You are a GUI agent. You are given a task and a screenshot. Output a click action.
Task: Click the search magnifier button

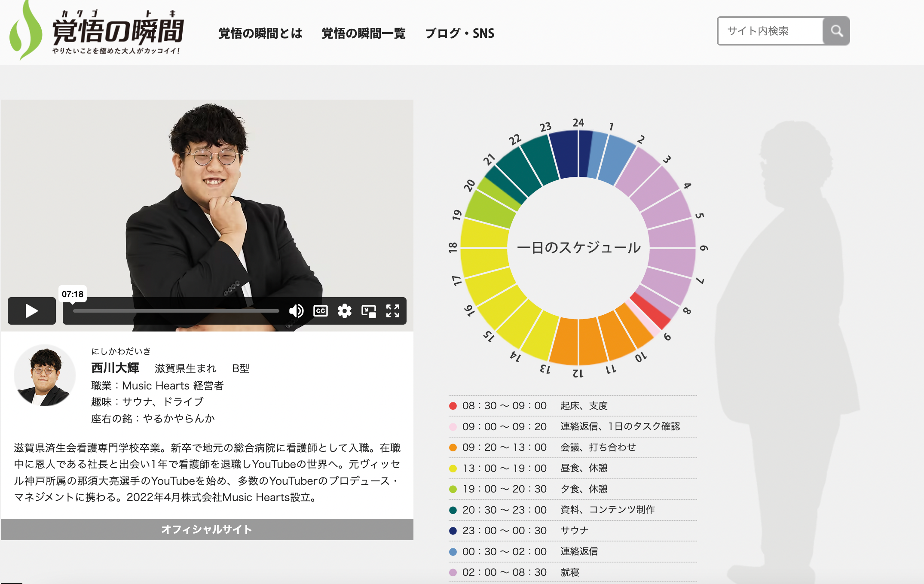pyautogui.click(x=836, y=31)
